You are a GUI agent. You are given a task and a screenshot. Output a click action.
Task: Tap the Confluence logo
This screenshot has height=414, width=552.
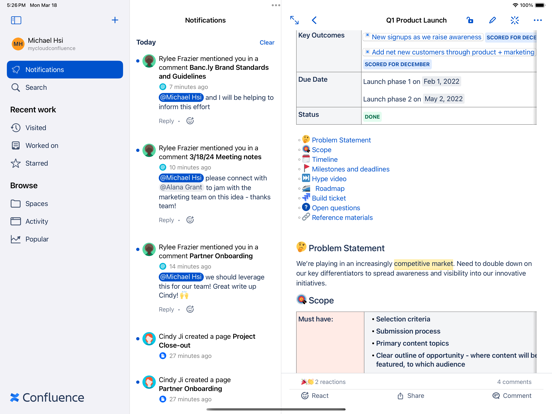[47, 397]
